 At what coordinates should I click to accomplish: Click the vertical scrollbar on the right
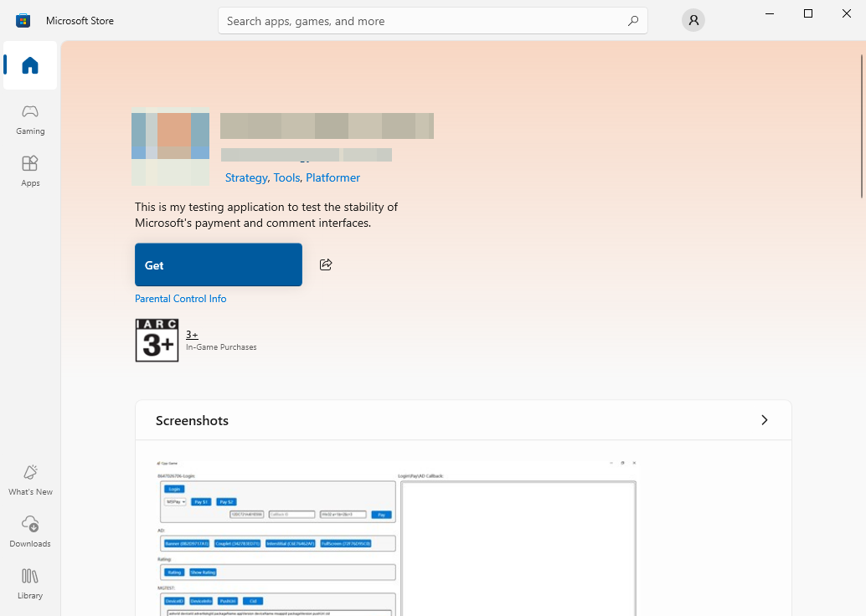(x=861, y=126)
